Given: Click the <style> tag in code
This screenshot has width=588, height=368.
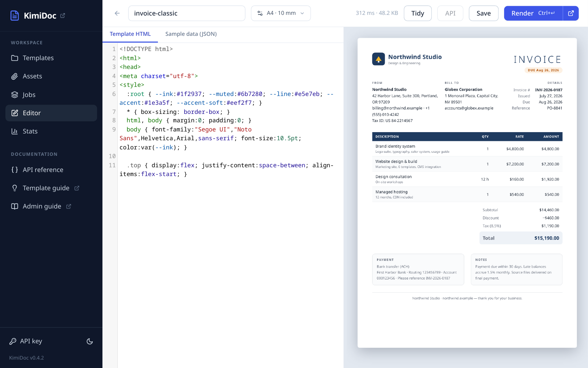Looking at the screenshot, I should [x=132, y=85].
